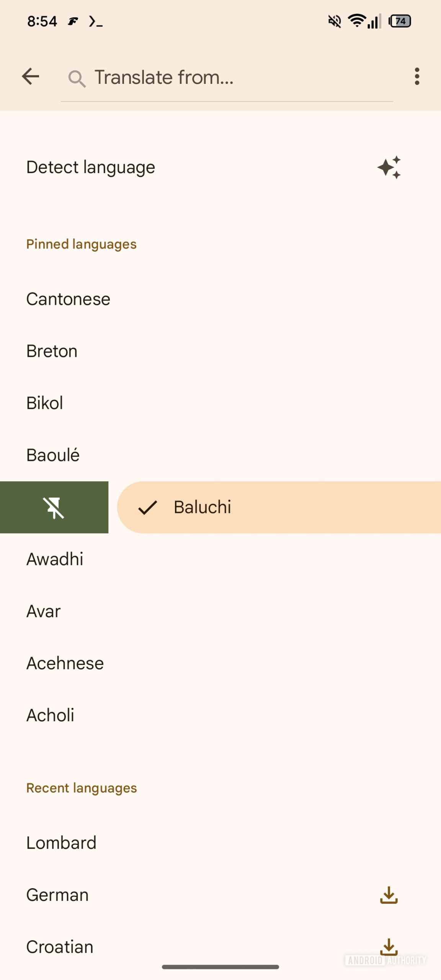Click the search magnifier icon
The image size is (441, 980).
click(x=77, y=78)
